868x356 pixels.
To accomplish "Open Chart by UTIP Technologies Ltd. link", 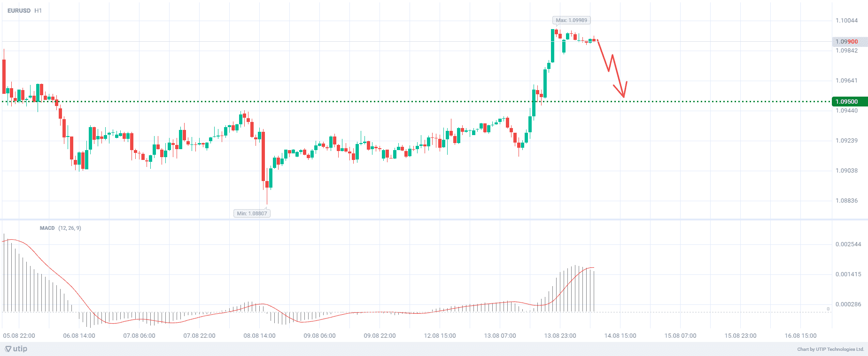I will [830, 349].
